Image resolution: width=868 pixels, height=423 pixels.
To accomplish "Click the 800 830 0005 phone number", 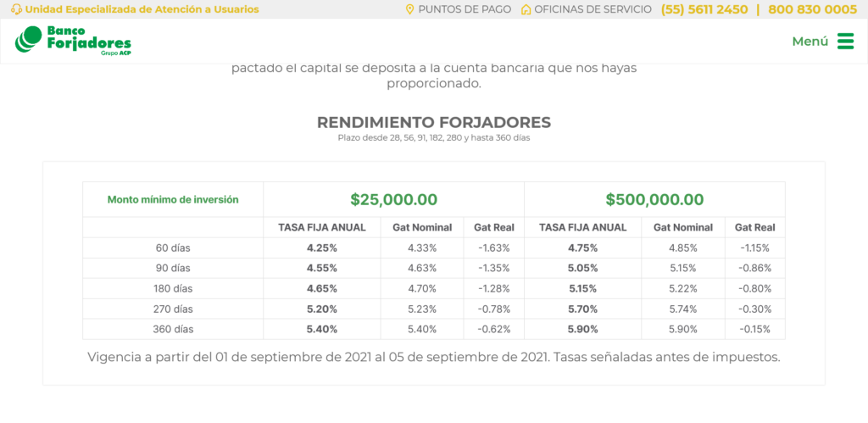I will (x=812, y=9).
